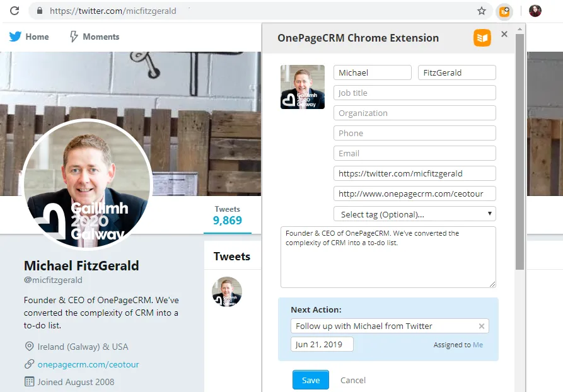Image resolution: width=563 pixels, height=392 pixels.
Task: Focus the Email field
Action: pyautogui.click(x=415, y=153)
